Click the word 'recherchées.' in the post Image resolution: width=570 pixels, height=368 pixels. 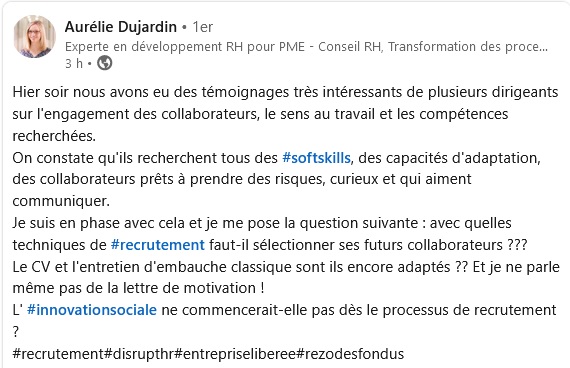point(54,136)
